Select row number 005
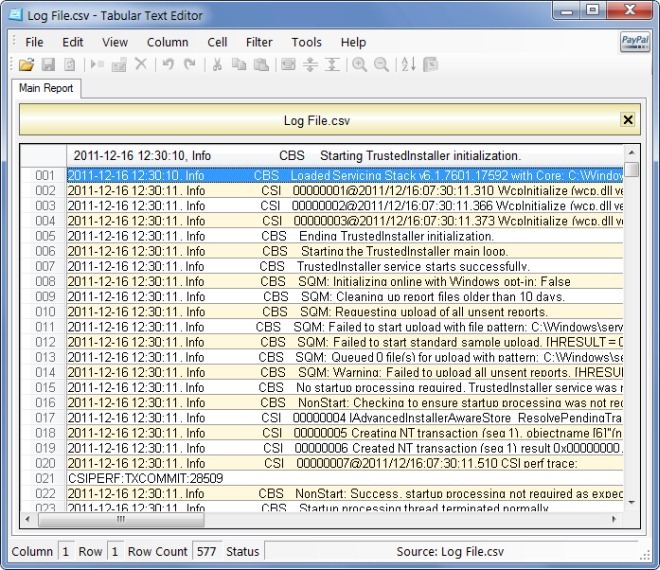 pyautogui.click(x=44, y=236)
